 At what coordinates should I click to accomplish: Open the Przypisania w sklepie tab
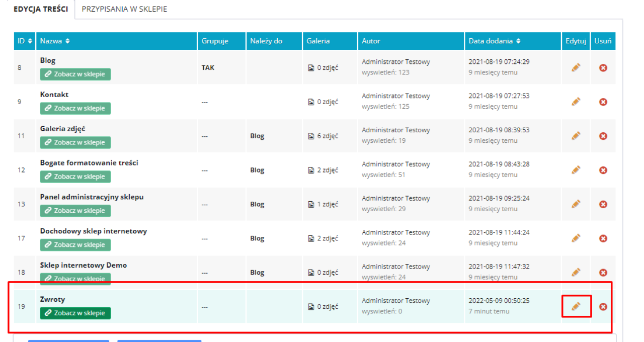point(124,9)
